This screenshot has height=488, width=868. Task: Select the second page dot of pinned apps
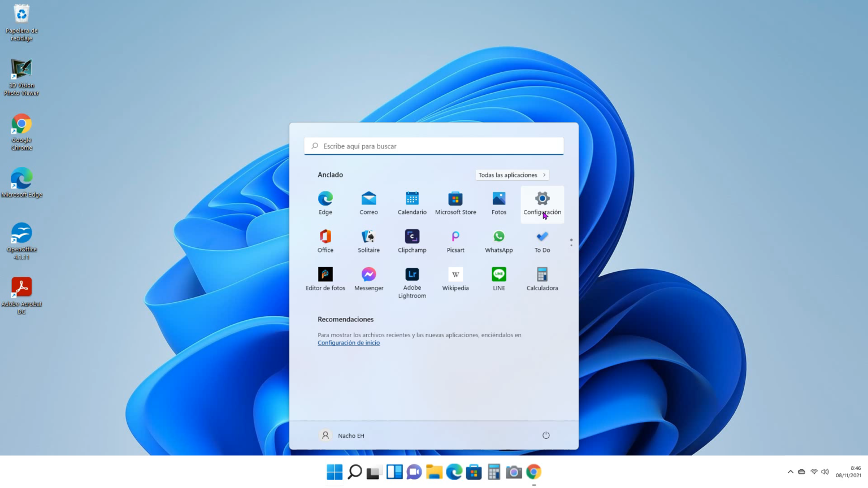(571, 245)
